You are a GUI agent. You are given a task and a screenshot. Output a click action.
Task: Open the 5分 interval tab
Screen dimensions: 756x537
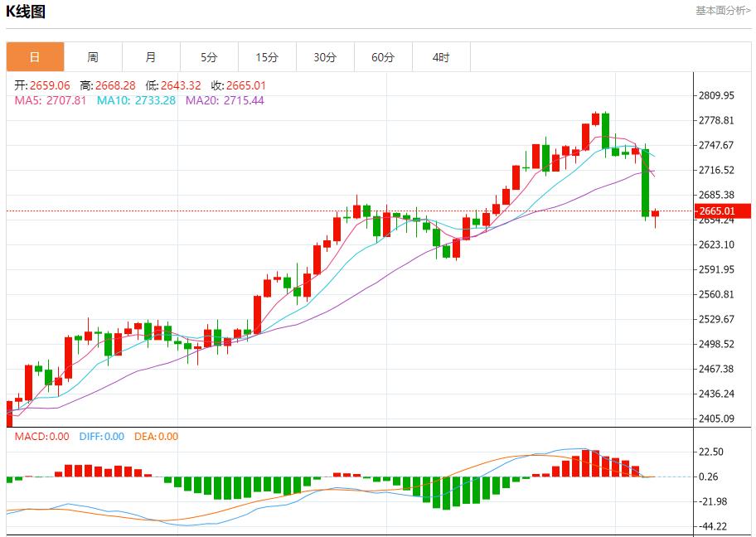coord(209,56)
